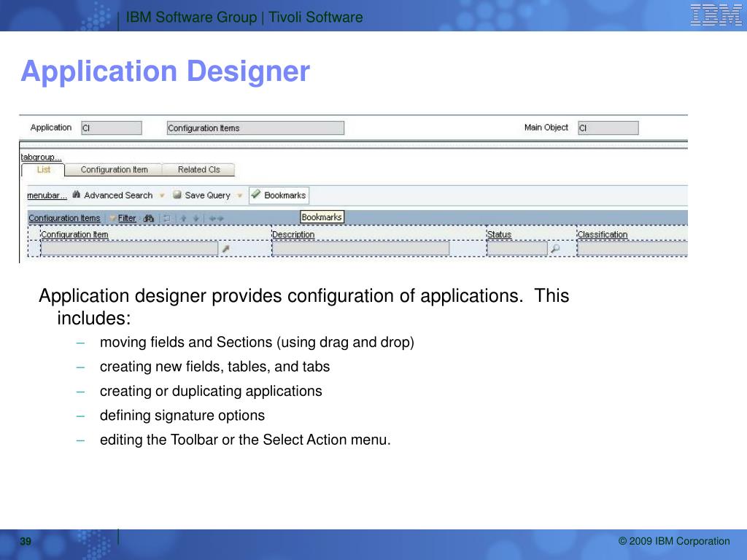This screenshot has width=747, height=560.
Task: Click the Save Query label
Action: pos(207,195)
